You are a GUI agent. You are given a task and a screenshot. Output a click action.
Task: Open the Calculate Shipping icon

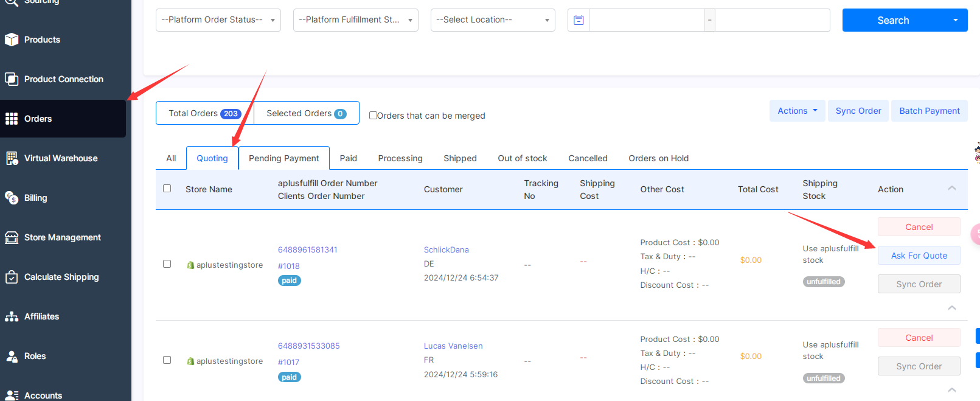(12, 277)
